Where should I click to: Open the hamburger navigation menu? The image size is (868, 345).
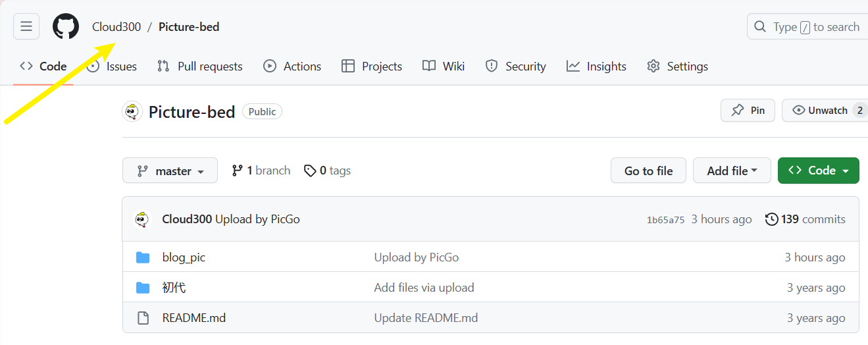point(26,26)
